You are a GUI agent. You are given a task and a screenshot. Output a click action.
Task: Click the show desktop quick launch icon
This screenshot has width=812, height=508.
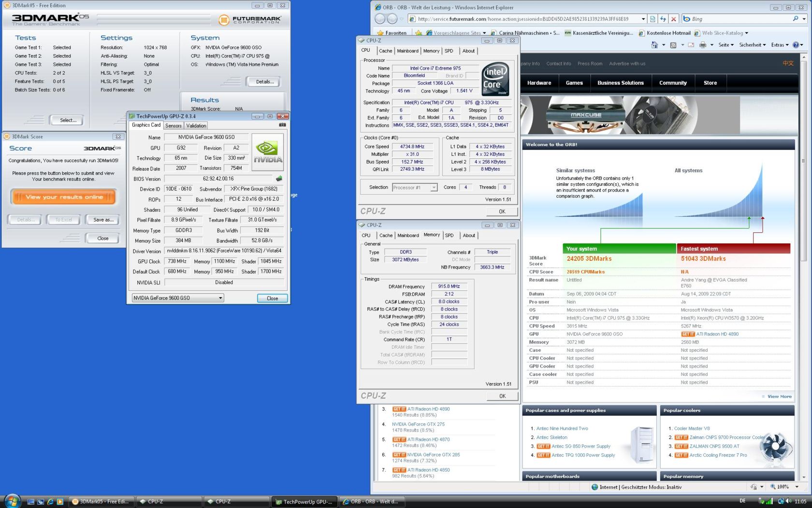pyautogui.click(x=31, y=502)
